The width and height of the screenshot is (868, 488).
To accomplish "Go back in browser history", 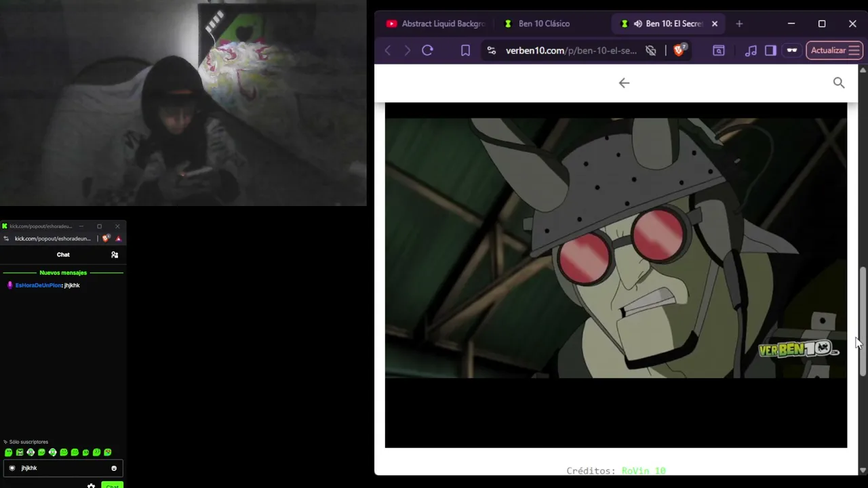I will click(388, 50).
